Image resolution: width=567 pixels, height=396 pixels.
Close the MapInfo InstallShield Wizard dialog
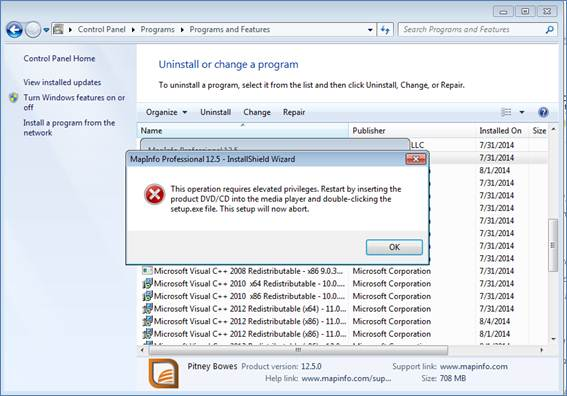[415, 159]
